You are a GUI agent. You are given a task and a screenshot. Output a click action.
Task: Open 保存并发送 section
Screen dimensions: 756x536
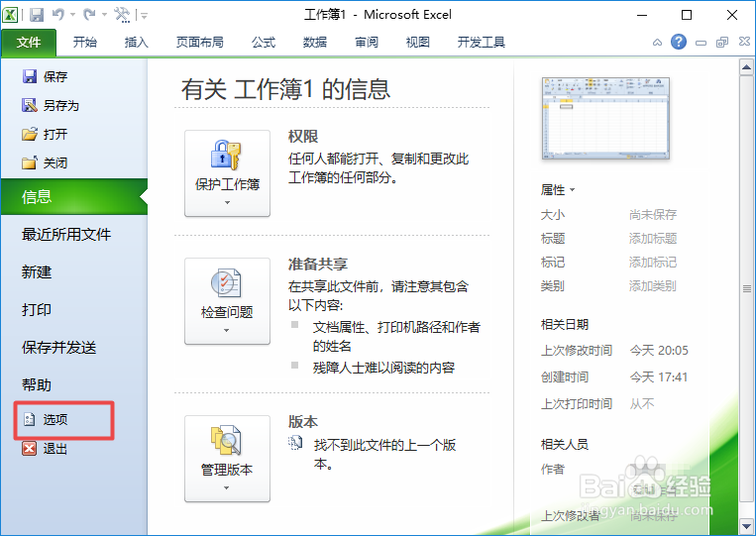pyautogui.click(x=58, y=348)
